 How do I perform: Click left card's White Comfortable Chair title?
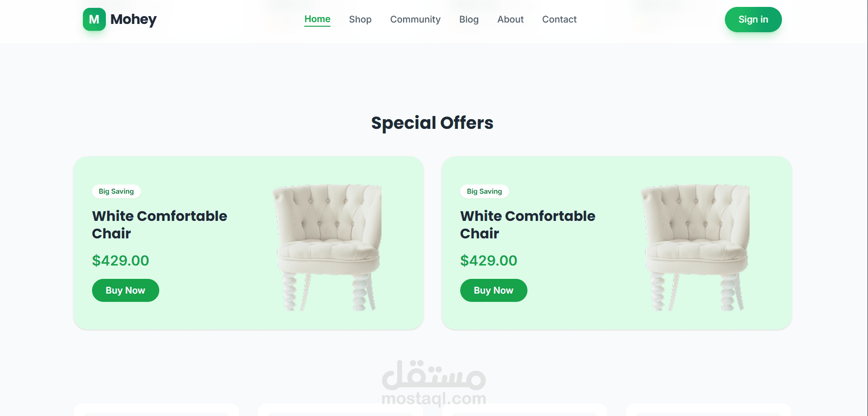159,225
